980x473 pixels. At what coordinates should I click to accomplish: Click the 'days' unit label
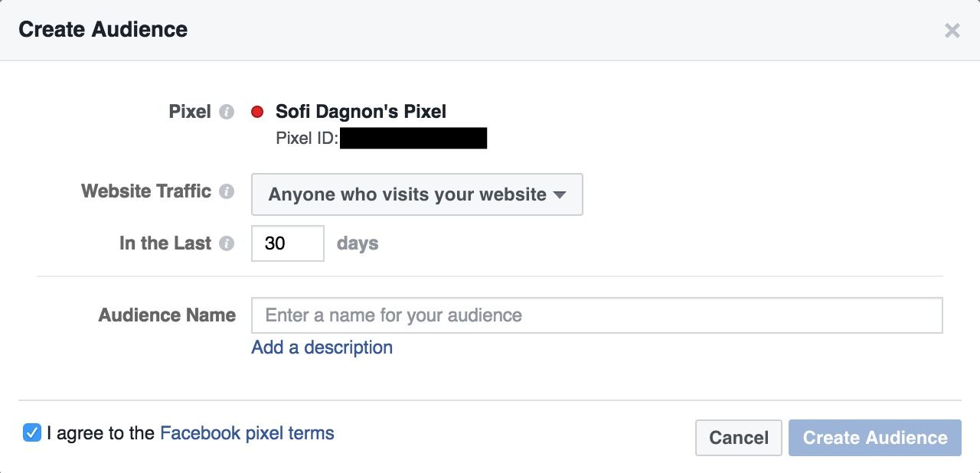point(358,243)
